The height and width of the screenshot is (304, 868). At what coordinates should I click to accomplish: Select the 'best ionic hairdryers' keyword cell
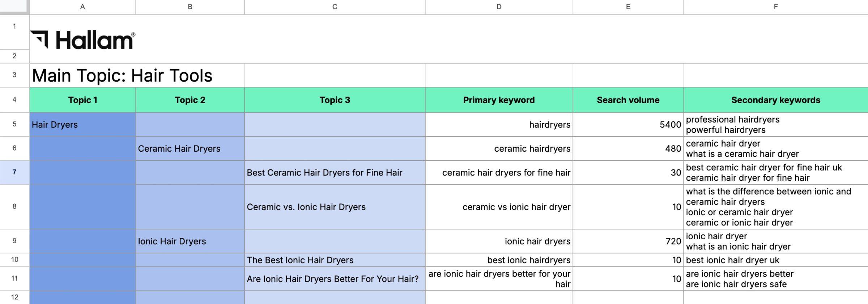pos(499,260)
